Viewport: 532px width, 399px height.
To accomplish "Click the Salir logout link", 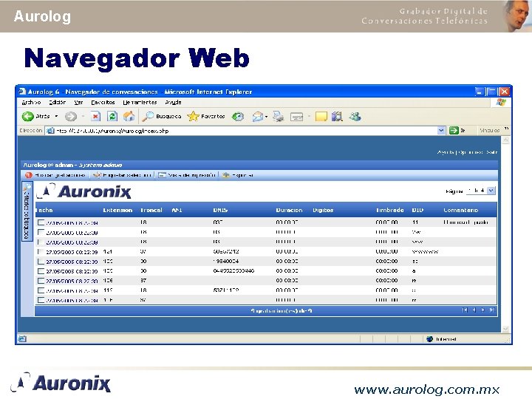I will point(491,152).
